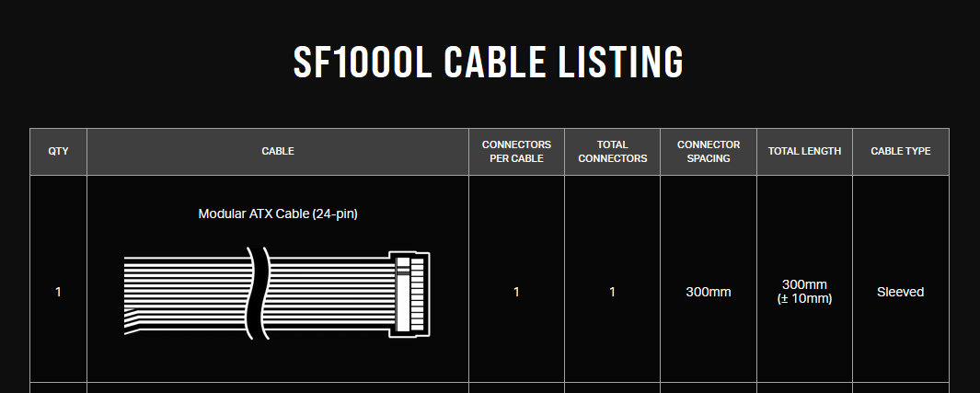Viewport: 980px width, 393px height.
Task: Click the ribbon wires left of the break
Action: click(x=188, y=291)
